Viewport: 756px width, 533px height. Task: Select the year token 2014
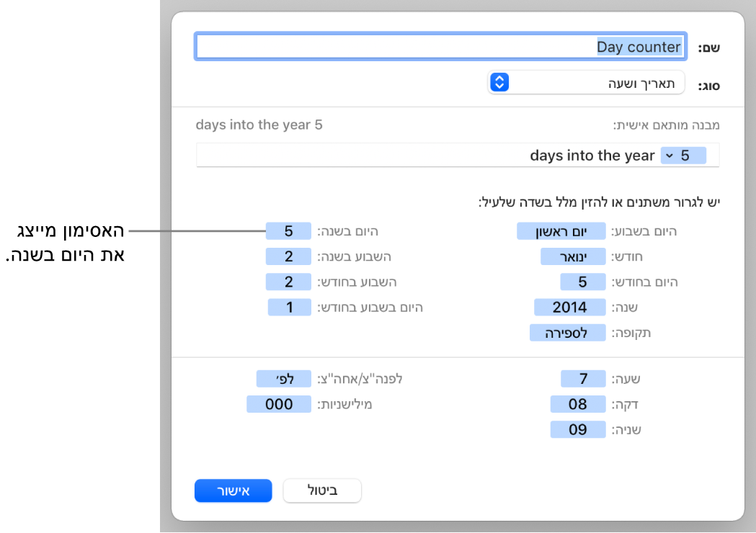(569, 308)
